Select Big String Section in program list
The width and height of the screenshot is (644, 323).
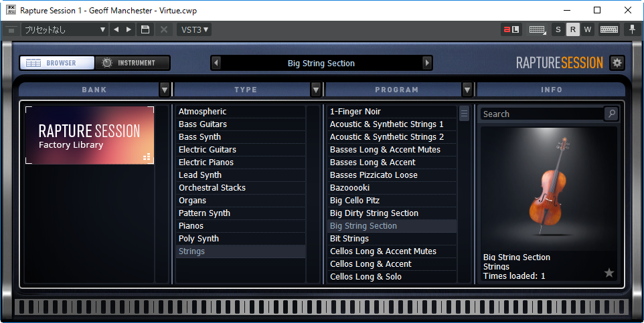click(392, 226)
